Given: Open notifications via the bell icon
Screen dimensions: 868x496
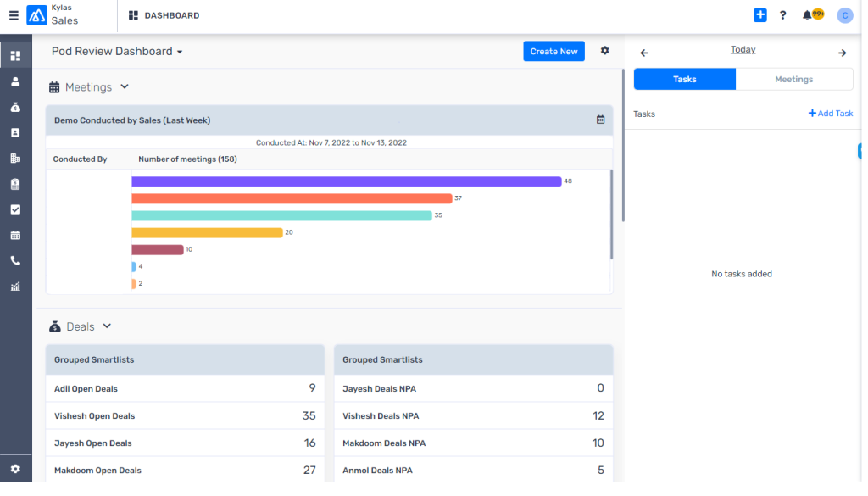Looking at the screenshot, I should coord(809,15).
